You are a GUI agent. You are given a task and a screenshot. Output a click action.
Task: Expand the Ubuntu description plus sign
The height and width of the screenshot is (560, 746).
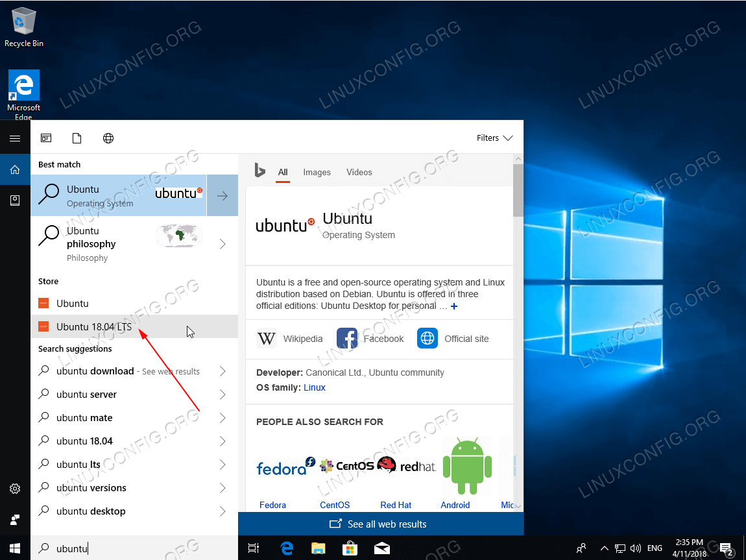(x=454, y=306)
